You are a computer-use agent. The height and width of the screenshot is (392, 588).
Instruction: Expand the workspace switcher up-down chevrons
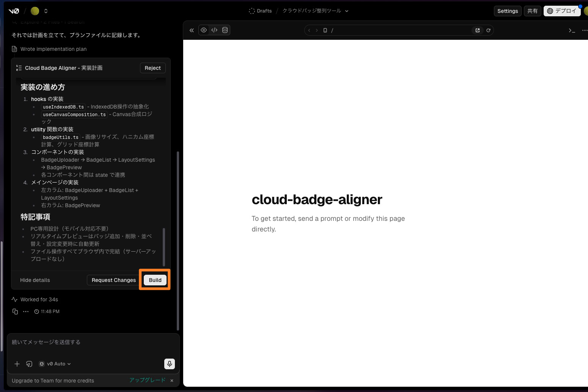pos(46,11)
